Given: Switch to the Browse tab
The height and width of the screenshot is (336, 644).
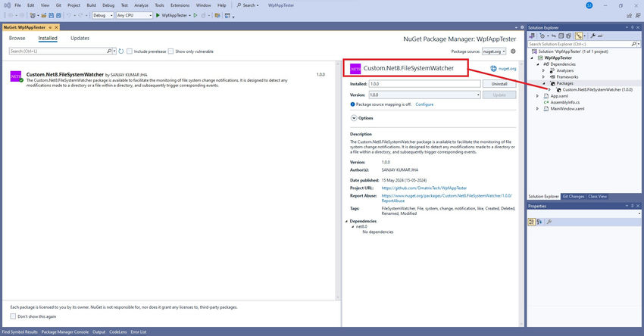Looking at the screenshot, I should pos(17,38).
